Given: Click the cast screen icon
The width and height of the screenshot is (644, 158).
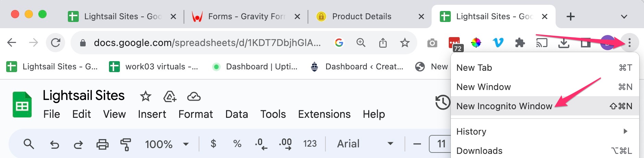Looking at the screenshot, I should (x=542, y=43).
